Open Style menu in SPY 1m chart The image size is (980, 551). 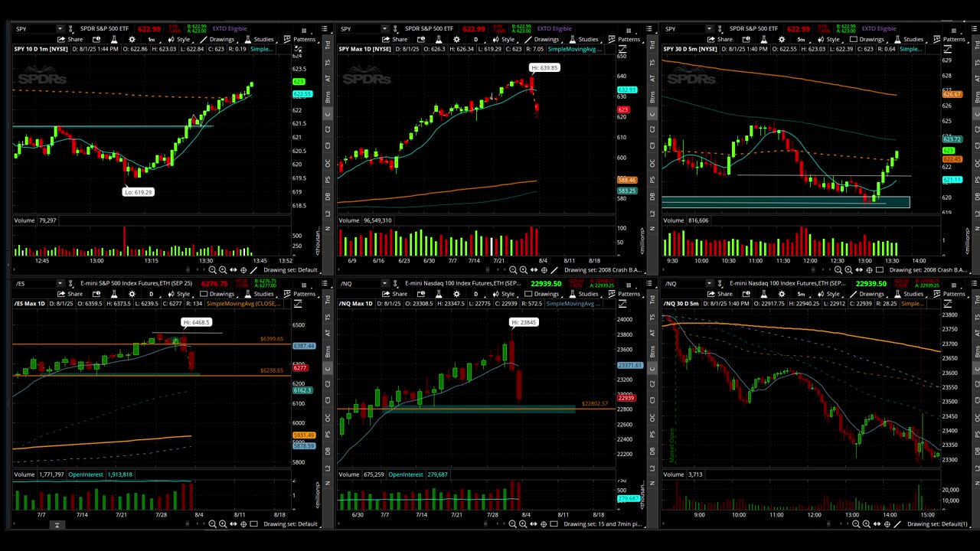178,39
